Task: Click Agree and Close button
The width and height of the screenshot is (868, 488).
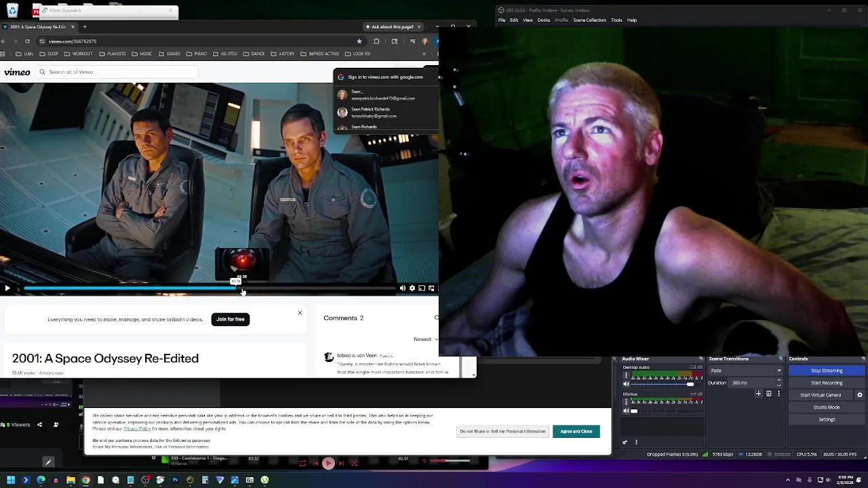Action: tap(576, 431)
